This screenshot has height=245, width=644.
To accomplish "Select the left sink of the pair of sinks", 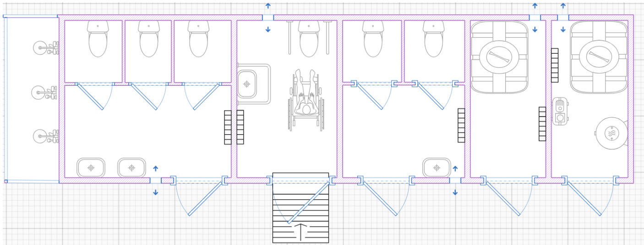I will click(x=91, y=167).
